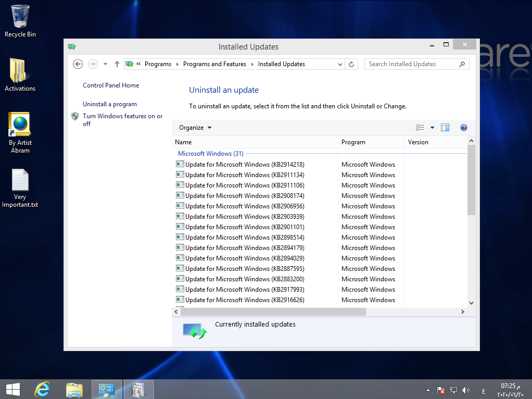Click the scroll up arrow of list

coord(471,141)
